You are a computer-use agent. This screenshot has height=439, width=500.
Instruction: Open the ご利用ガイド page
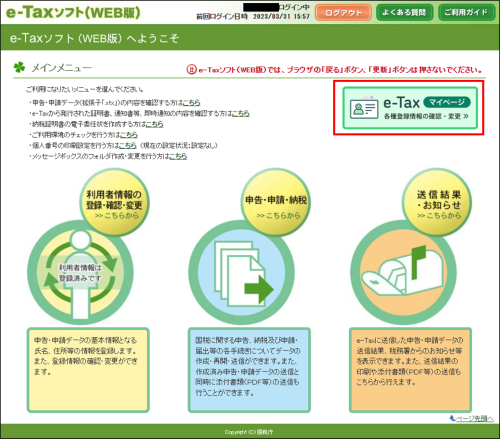466,13
